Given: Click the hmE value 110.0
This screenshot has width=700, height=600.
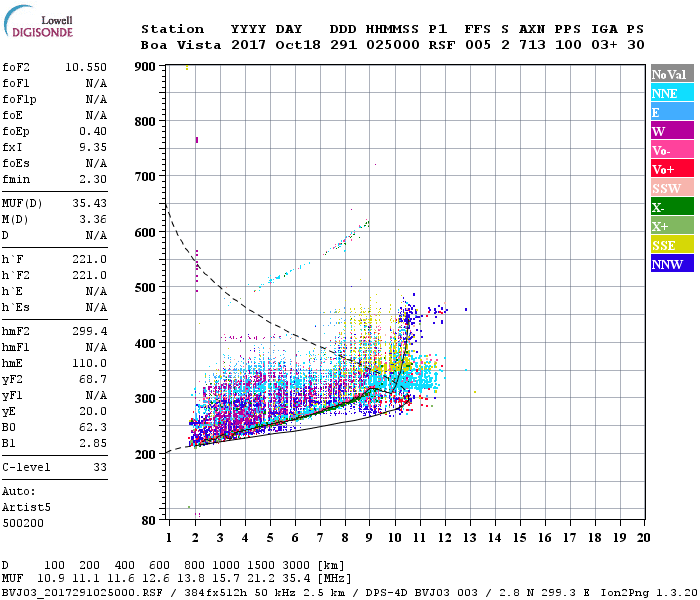Looking at the screenshot, I should (x=89, y=363).
